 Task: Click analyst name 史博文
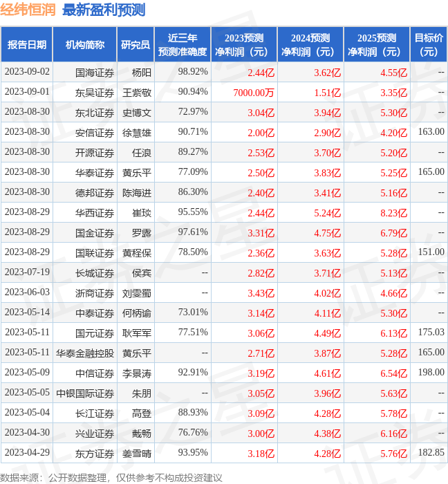137,113
